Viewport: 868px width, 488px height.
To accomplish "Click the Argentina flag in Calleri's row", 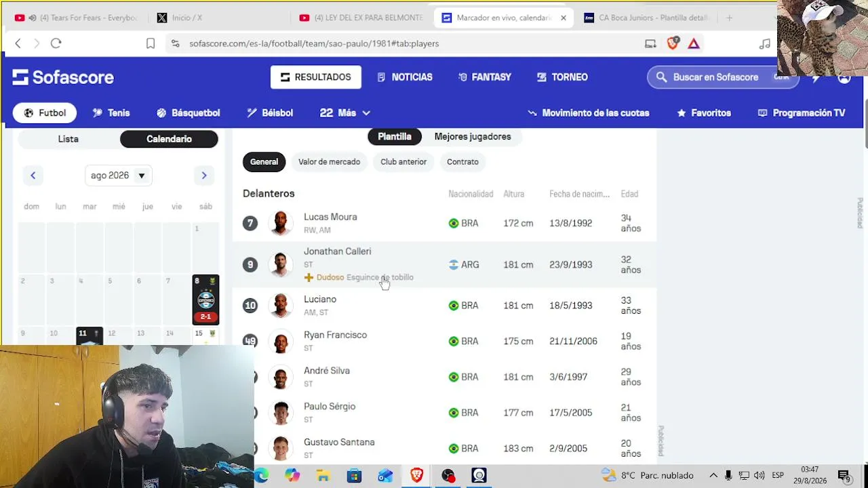I will click(454, 264).
